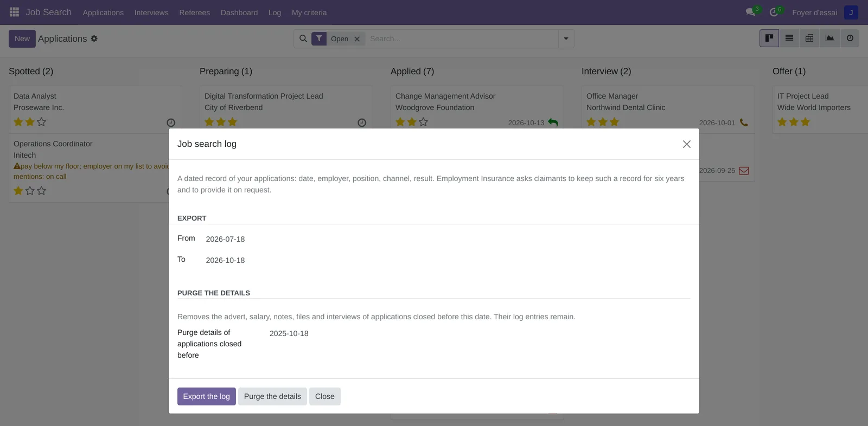Viewport: 868px width, 426px height.
Task: Switch to Pivot table view
Action: pos(809,38)
